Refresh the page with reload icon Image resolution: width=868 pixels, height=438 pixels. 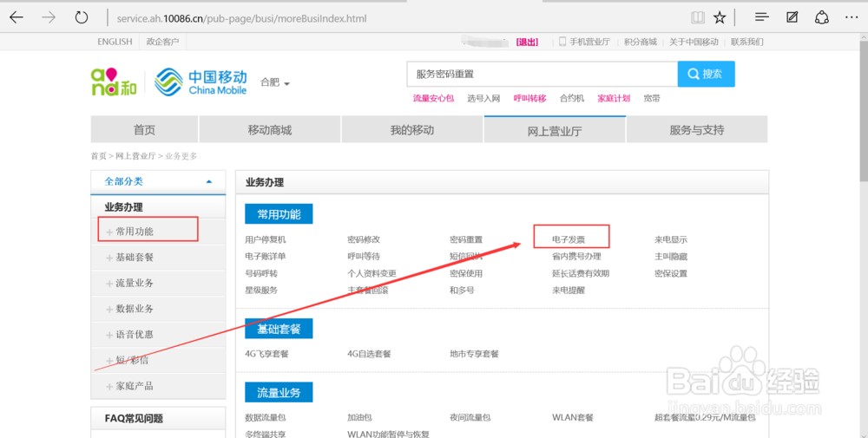[x=82, y=17]
